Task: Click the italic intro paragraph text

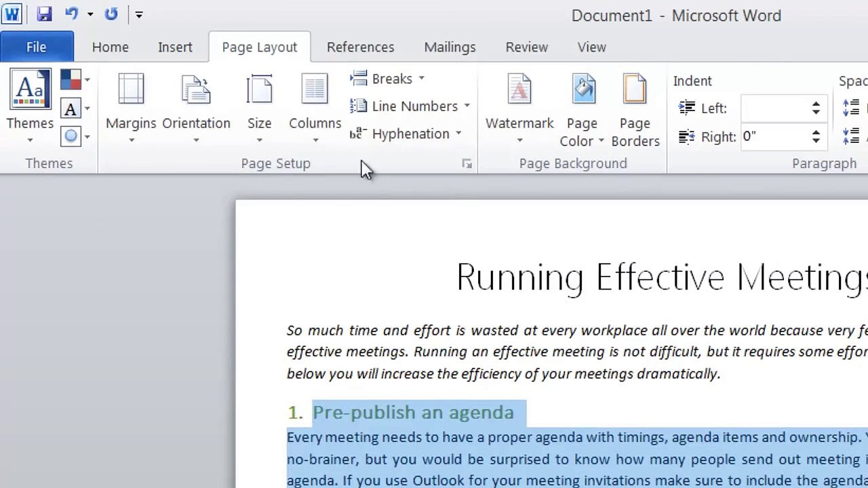Action: click(577, 352)
